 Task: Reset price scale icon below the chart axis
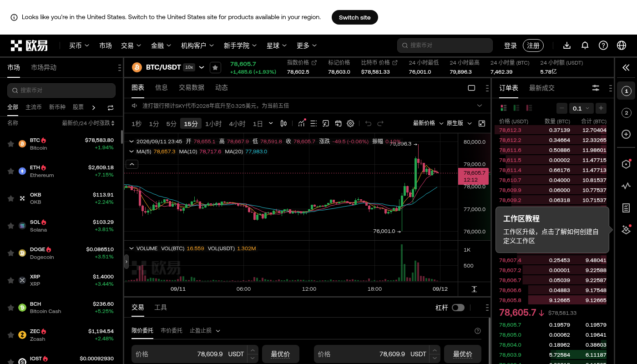point(474,289)
